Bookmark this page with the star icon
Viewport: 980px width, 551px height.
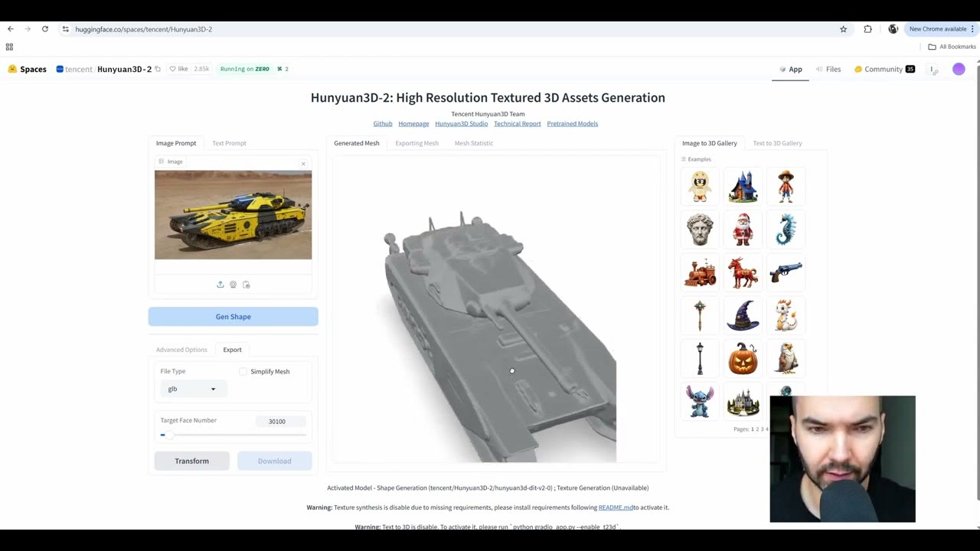point(844,29)
